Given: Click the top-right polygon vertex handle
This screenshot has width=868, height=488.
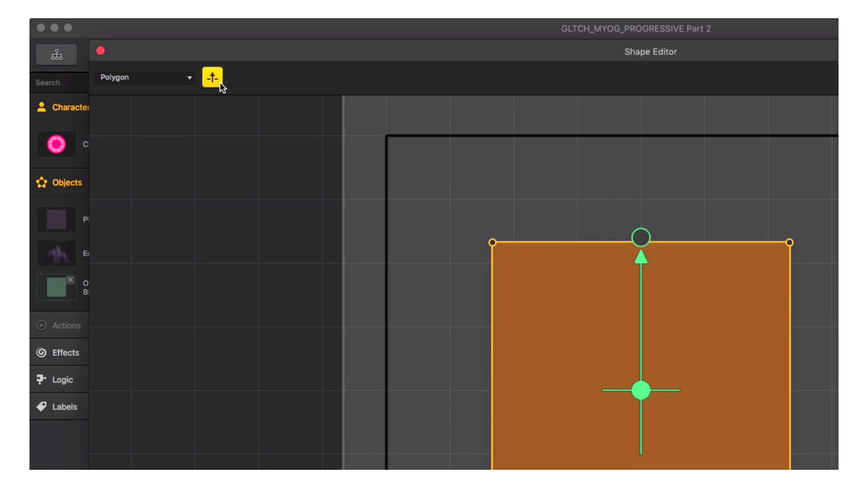Looking at the screenshot, I should click(x=789, y=243).
